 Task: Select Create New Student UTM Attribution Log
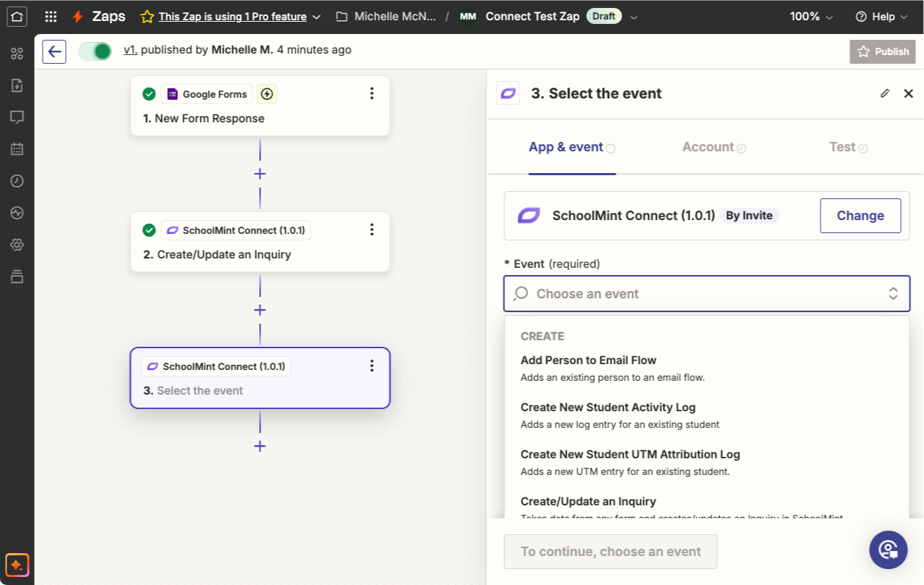click(706, 462)
